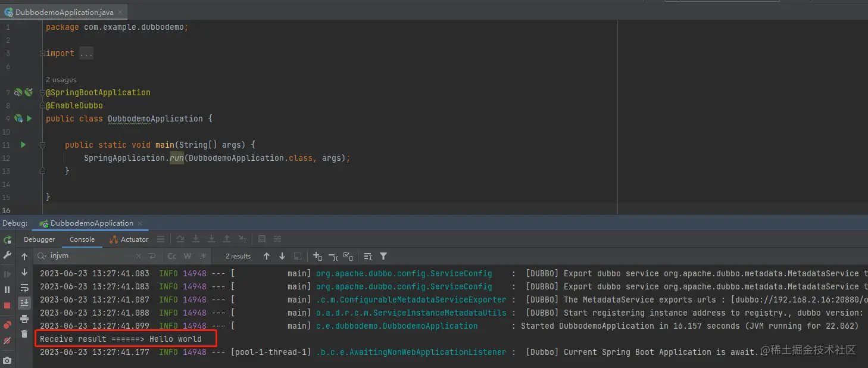Open search history magnifier dropdown
This screenshot has height=368, width=868.
[42, 256]
